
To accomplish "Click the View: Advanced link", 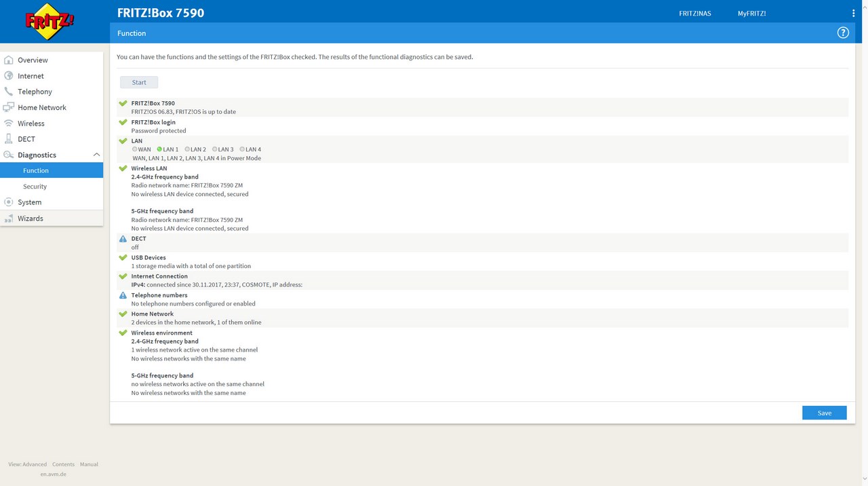I will (28, 464).
